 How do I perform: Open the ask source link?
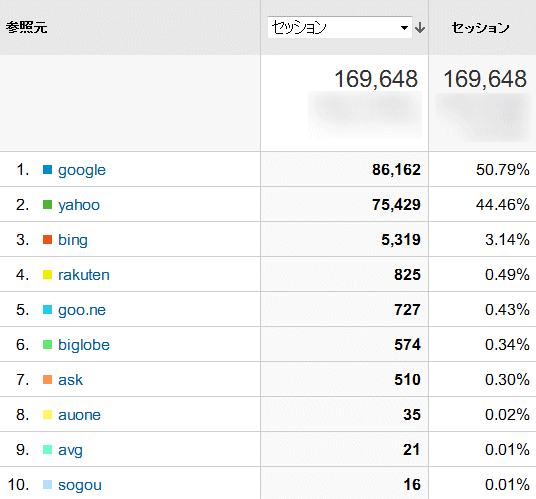70,380
